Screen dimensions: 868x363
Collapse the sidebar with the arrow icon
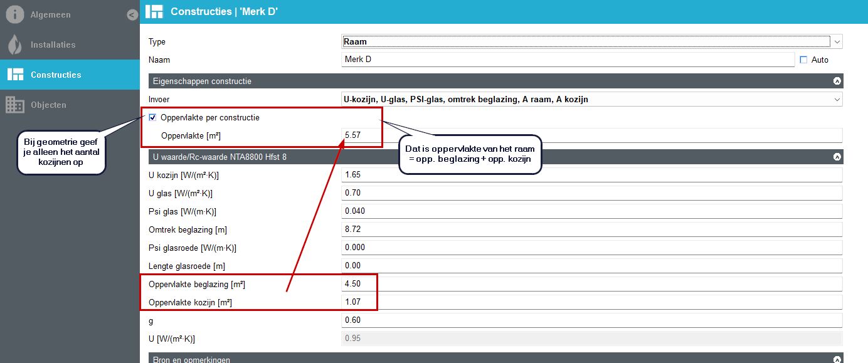pos(132,14)
